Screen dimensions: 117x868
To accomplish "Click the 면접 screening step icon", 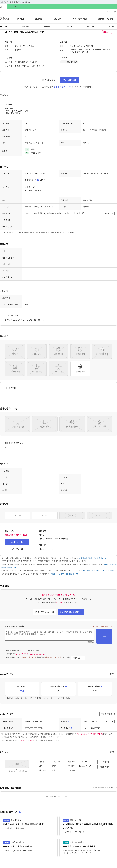I will pyautogui.click(x=45, y=515).
